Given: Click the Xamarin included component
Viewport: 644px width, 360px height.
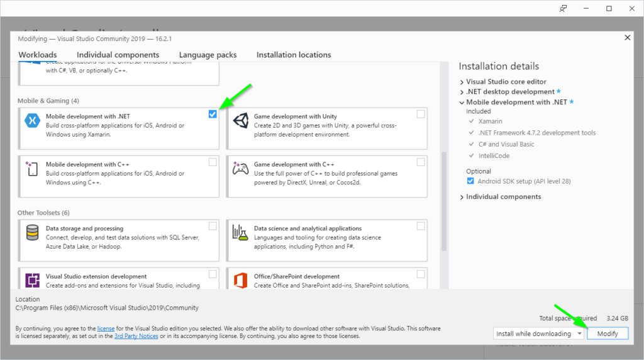Looking at the screenshot, I should 491,121.
